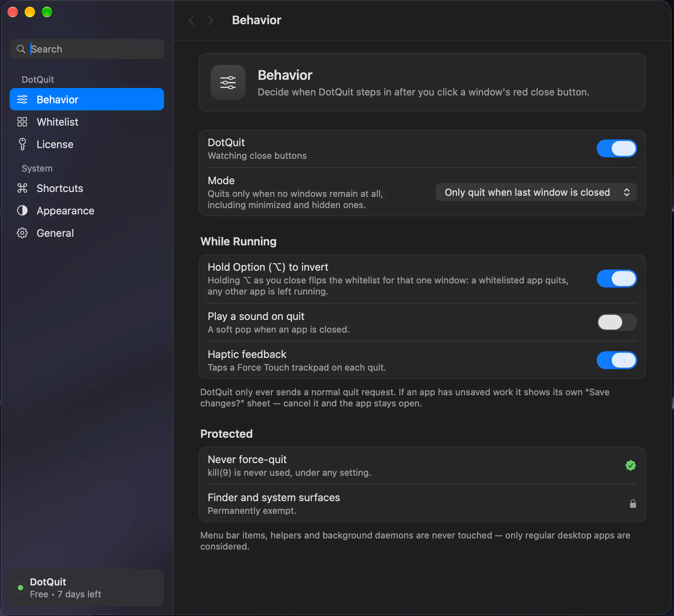The width and height of the screenshot is (674, 616).
Task: Go back with the left chevron
Action: (192, 20)
